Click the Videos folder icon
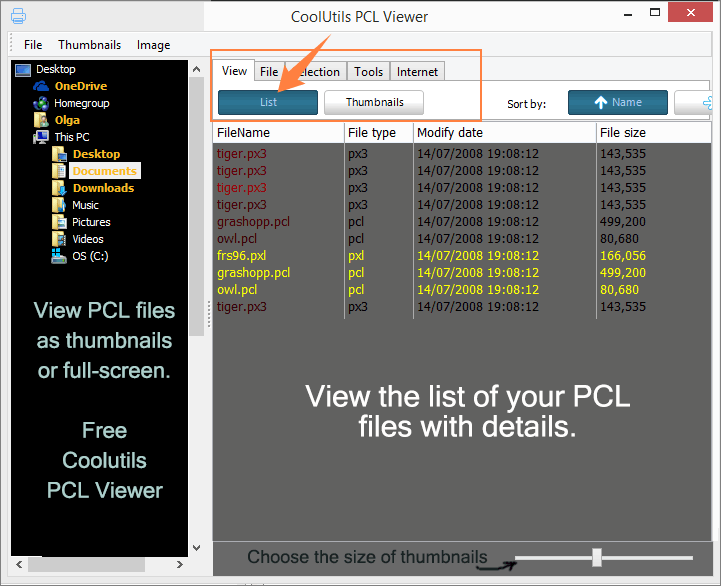The height and width of the screenshot is (586, 721). click(59, 239)
